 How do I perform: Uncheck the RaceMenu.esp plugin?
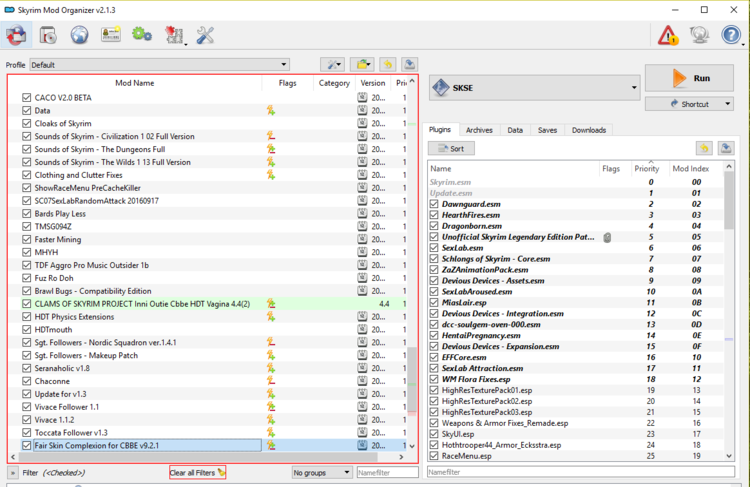coord(434,456)
